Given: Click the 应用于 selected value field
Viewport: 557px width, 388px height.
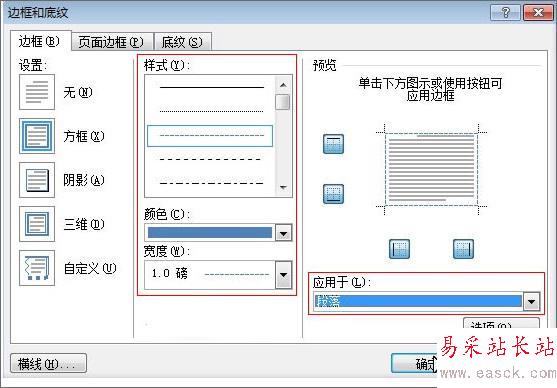Looking at the screenshot, I should point(418,301).
